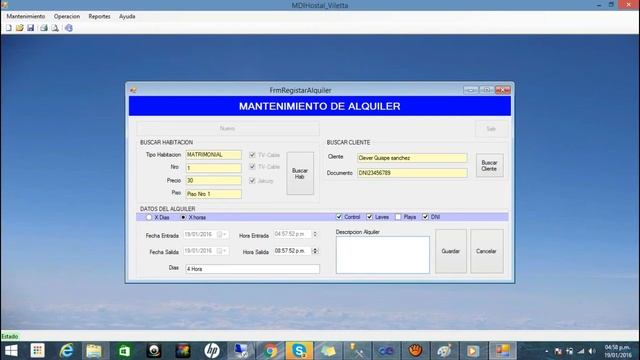Select the X horas radio button

point(183,218)
